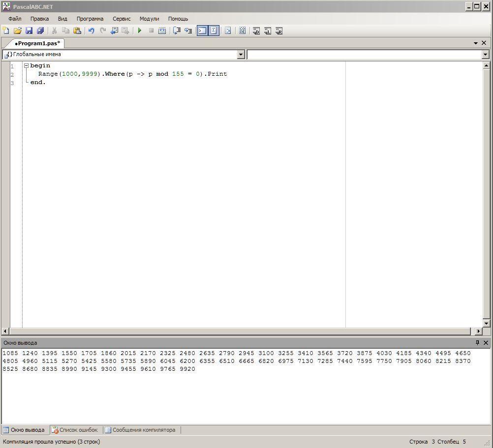Viewport: 493px width, 448px height.
Task: Open the Вид menu
Action: [x=62, y=19]
